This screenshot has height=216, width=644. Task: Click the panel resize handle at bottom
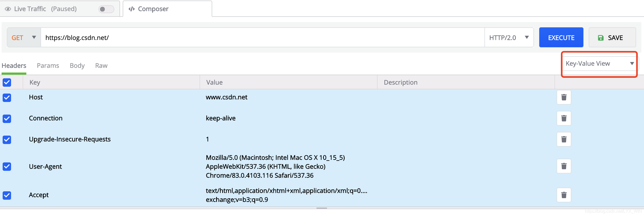tap(322, 208)
